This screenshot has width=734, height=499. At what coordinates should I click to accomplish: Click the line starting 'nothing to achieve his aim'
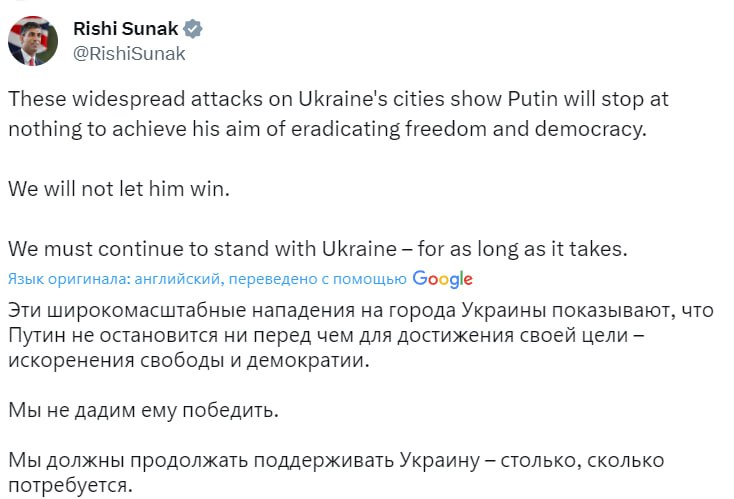[x=334, y=130]
